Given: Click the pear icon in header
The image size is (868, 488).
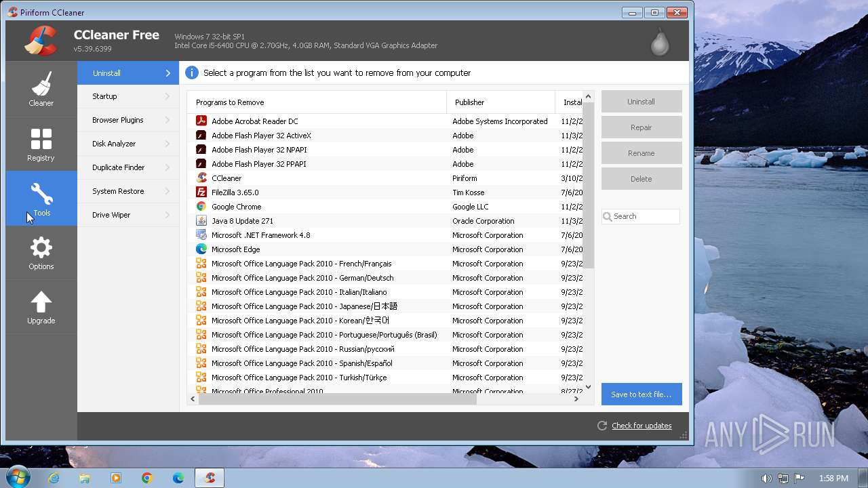Looking at the screenshot, I should (660, 41).
